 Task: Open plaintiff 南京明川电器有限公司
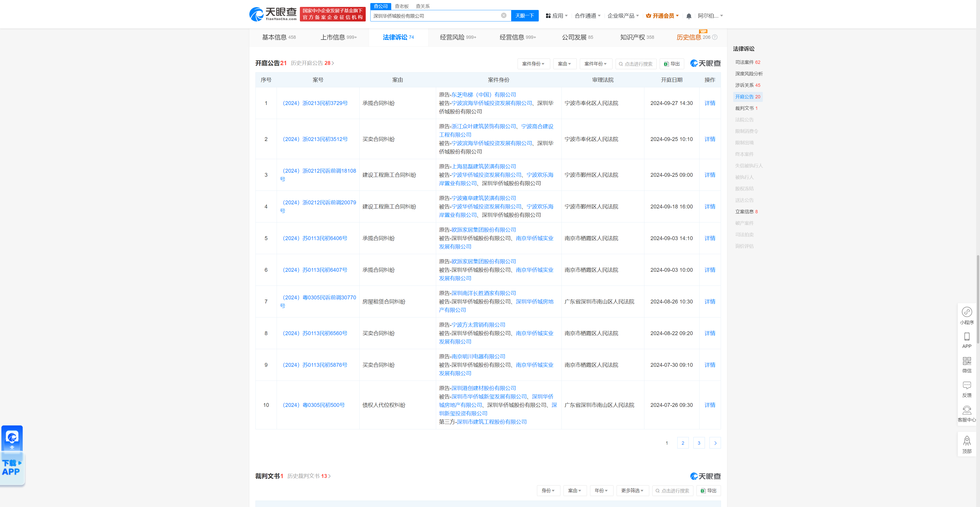pyautogui.click(x=478, y=357)
